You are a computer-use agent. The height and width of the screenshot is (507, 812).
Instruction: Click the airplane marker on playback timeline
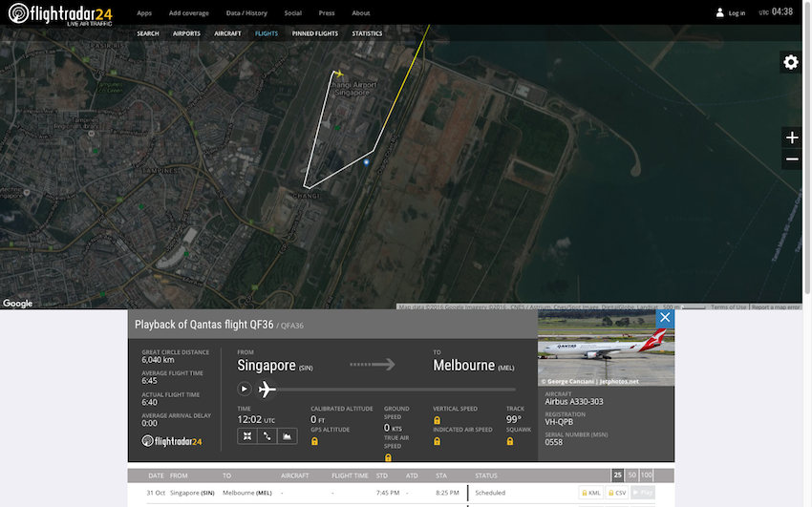point(267,389)
